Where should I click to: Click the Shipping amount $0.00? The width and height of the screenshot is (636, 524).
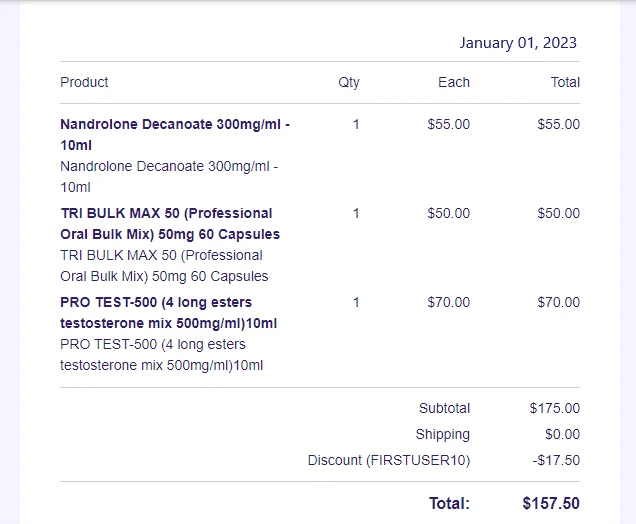click(x=562, y=434)
